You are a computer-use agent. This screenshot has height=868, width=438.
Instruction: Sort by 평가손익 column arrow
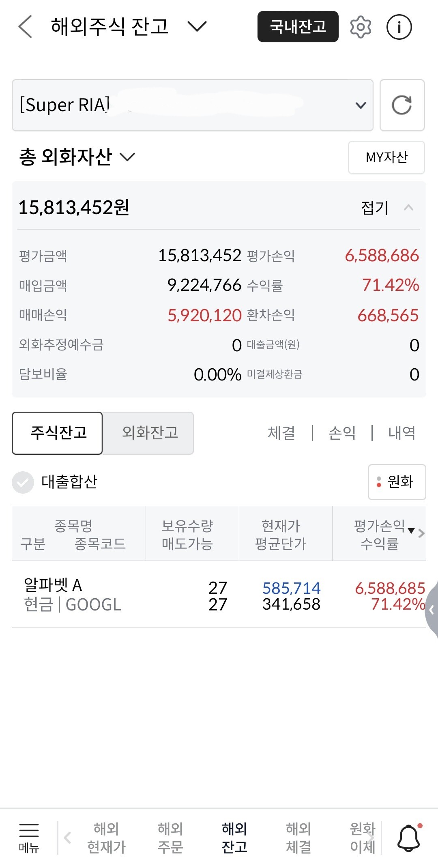pyautogui.click(x=411, y=531)
